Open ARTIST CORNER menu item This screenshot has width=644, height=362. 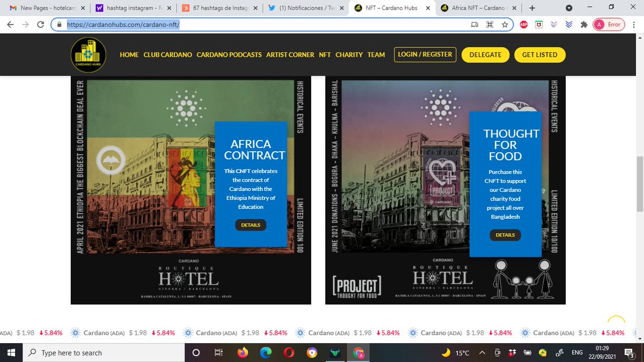point(290,55)
